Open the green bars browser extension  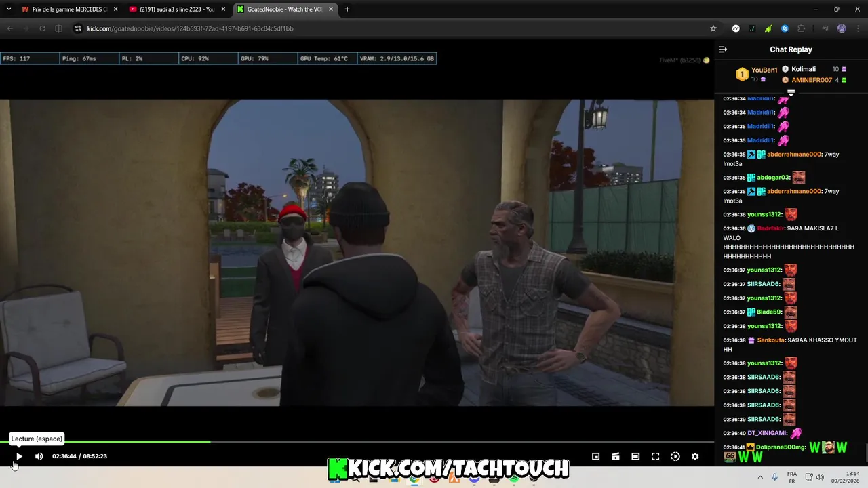[768, 28]
